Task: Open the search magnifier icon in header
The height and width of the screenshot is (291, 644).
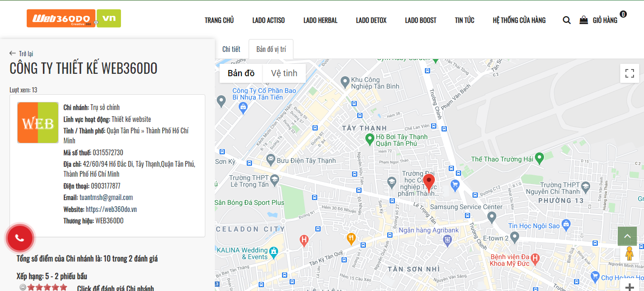Action: [566, 20]
